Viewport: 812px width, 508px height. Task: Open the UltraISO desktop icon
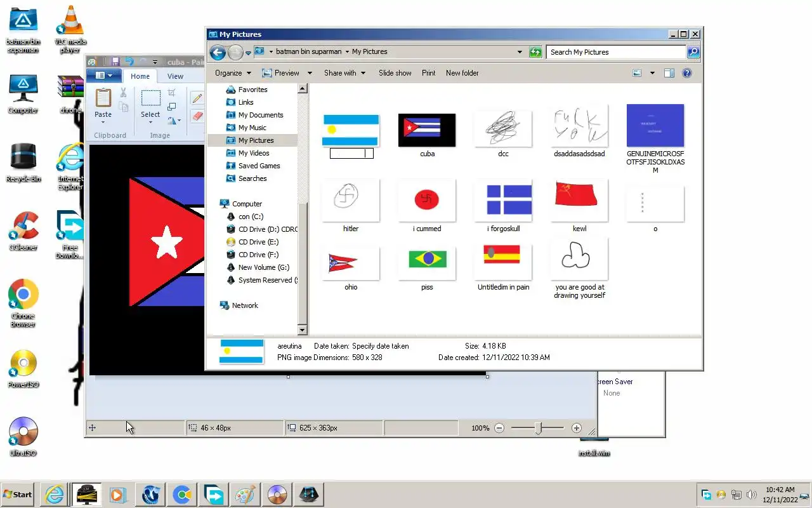23,437
